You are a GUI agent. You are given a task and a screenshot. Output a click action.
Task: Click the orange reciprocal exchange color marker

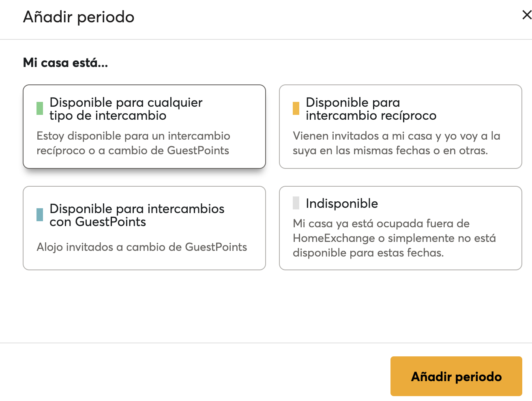pyautogui.click(x=296, y=108)
